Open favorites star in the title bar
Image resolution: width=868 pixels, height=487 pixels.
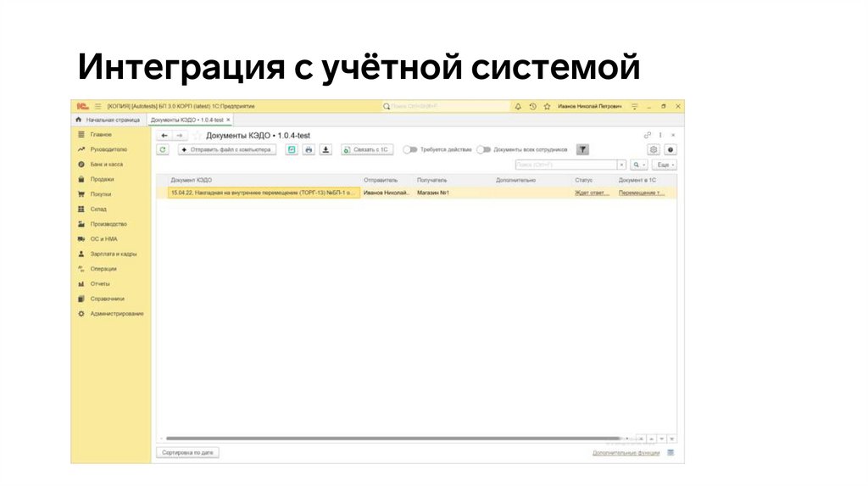[547, 106]
